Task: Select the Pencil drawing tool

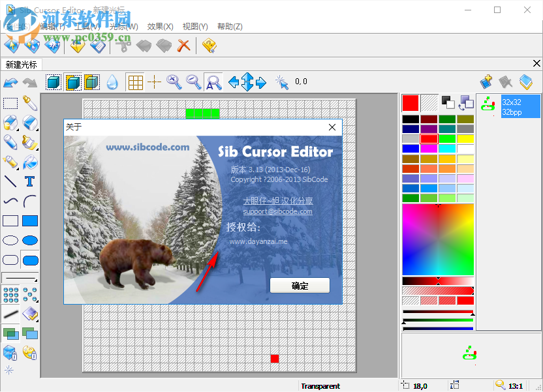Action: 10,143
